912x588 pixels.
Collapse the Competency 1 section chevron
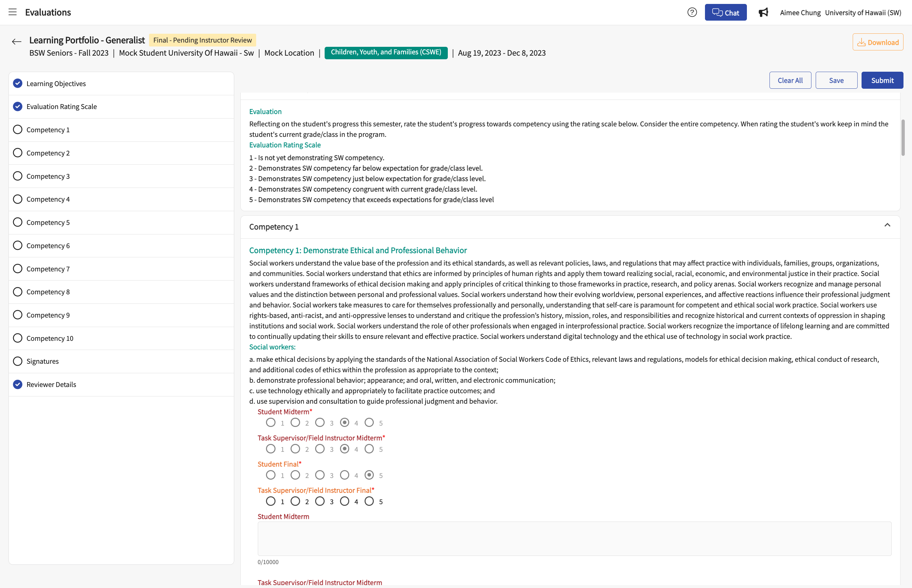[x=887, y=225]
